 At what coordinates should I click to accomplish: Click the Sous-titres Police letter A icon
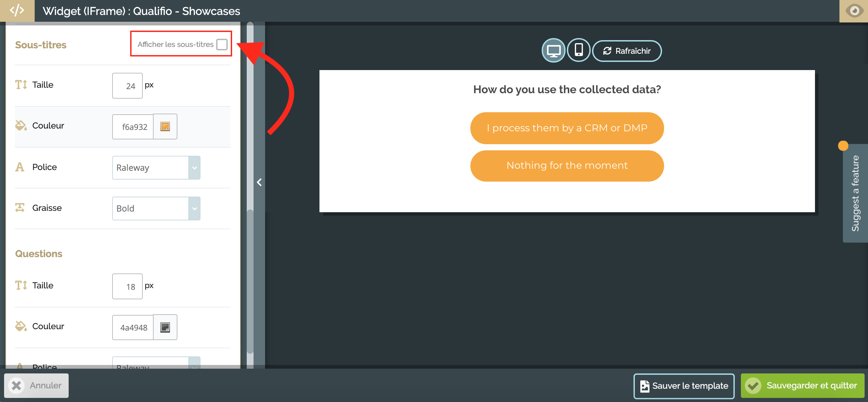[20, 167]
